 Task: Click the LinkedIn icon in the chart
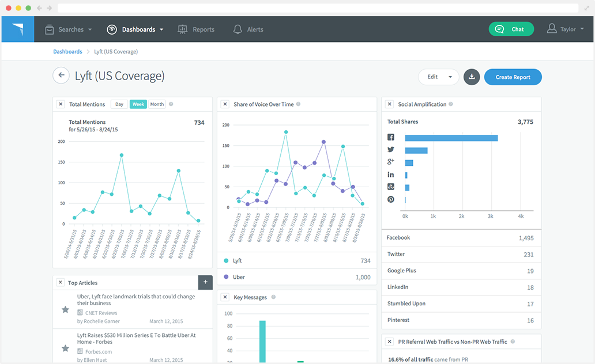pos(391,175)
